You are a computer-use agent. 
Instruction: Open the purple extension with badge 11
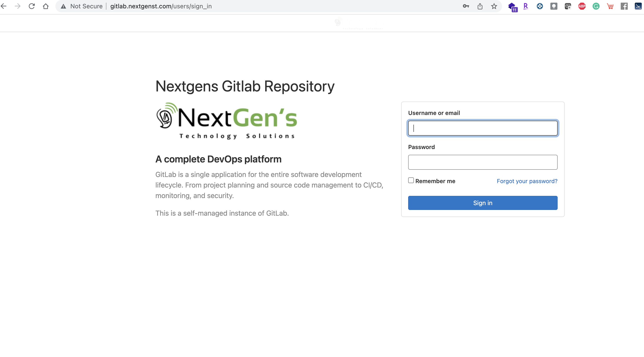click(512, 7)
